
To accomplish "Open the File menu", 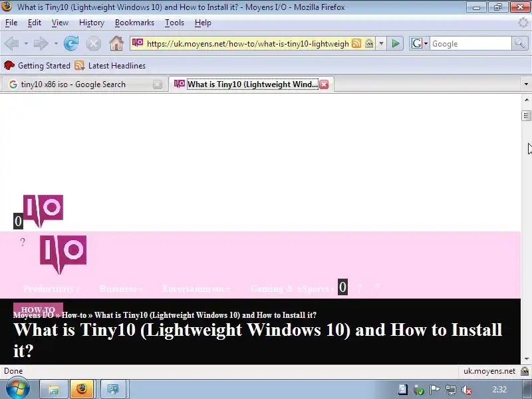I will (11, 23).
